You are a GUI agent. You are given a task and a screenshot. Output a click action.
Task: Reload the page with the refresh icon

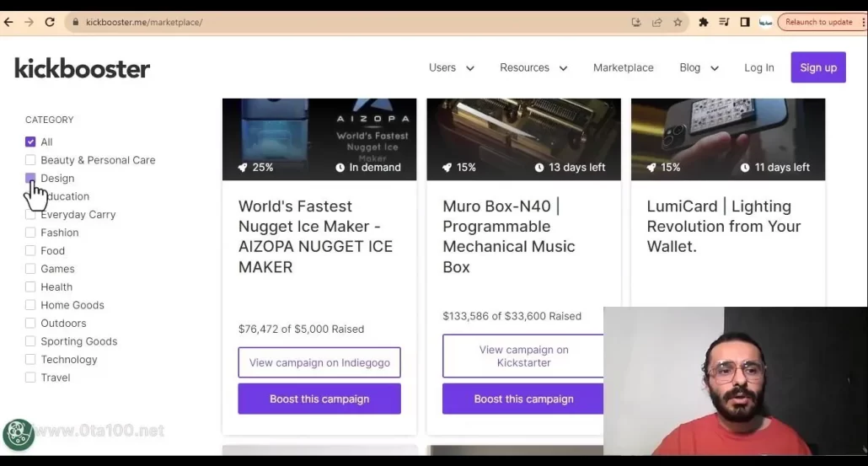pos(50,23)
